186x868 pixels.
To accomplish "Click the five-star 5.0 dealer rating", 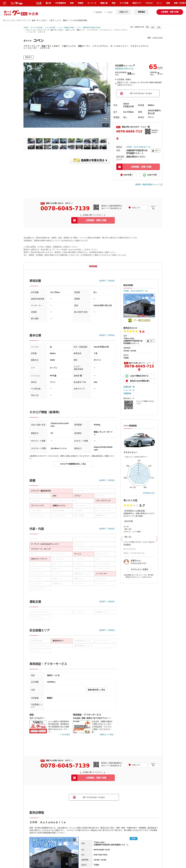I will pyautogui.click(x=134, y=332).
